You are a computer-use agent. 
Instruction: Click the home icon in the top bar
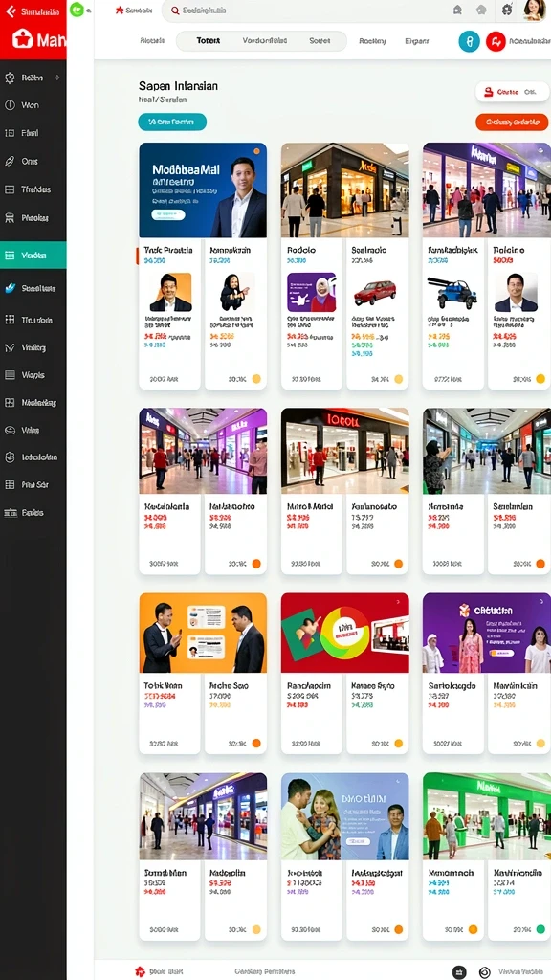[457, 10]
